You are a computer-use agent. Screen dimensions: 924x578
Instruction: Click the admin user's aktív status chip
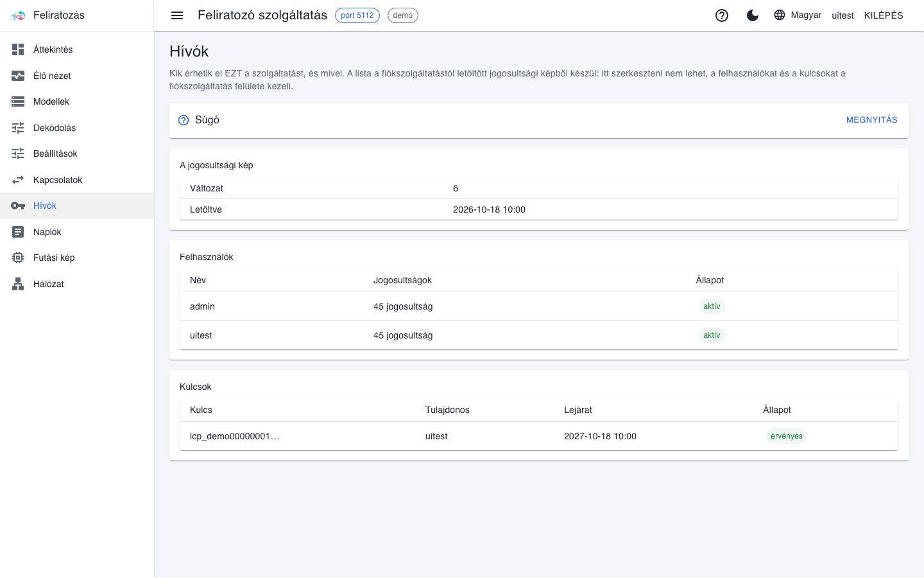(712, 306)
